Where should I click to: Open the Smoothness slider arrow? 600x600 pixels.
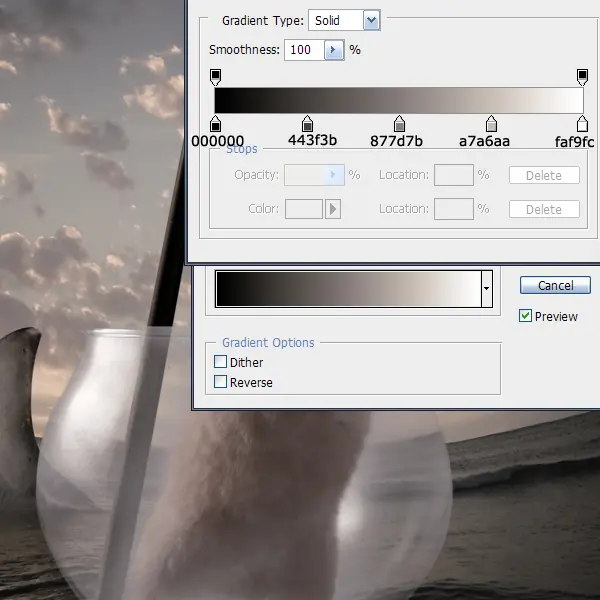point(334,50)
